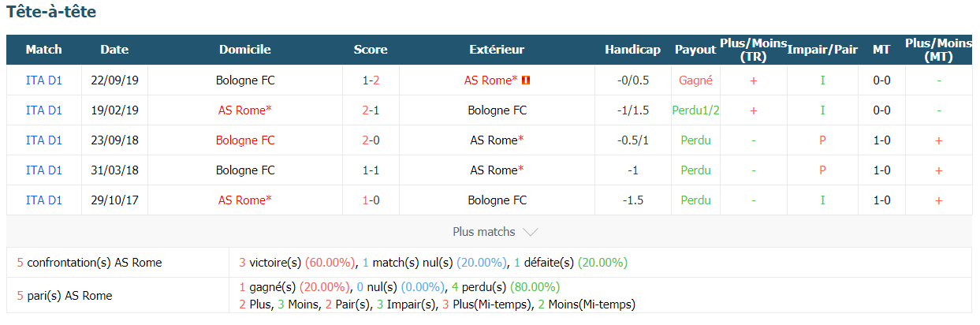Select Bologne FC home team on 22/09/19
This screenshot has height=325, width=980.
click(x=245, y=80)
